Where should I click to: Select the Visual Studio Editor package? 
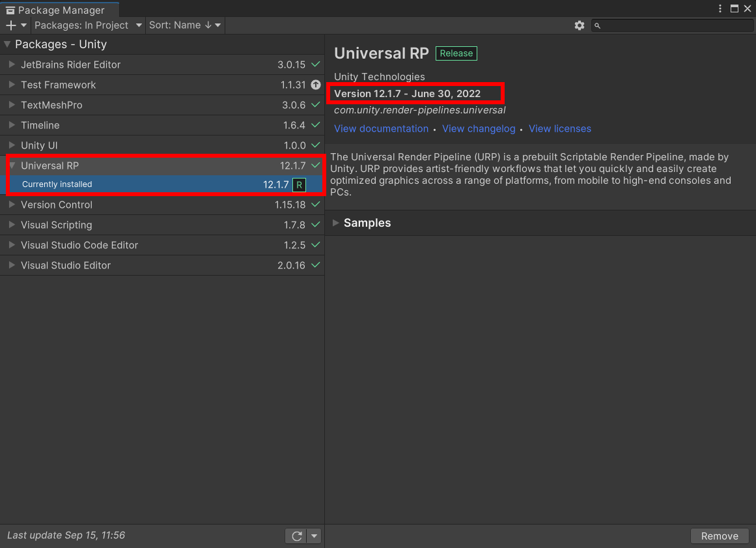pos(162,265)
